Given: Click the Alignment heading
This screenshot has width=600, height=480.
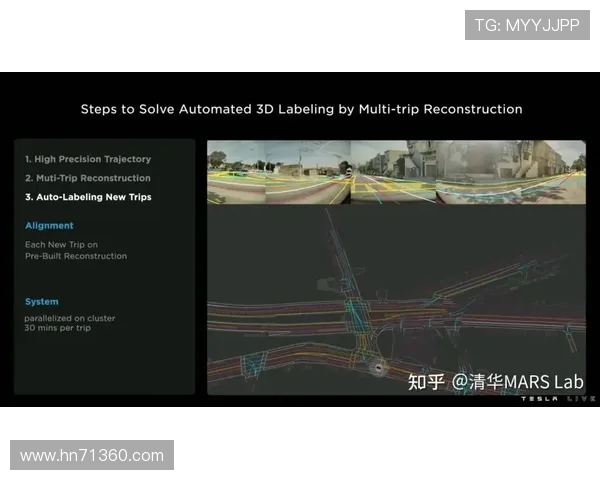Looking at the screenshot, I should point(49,226).
